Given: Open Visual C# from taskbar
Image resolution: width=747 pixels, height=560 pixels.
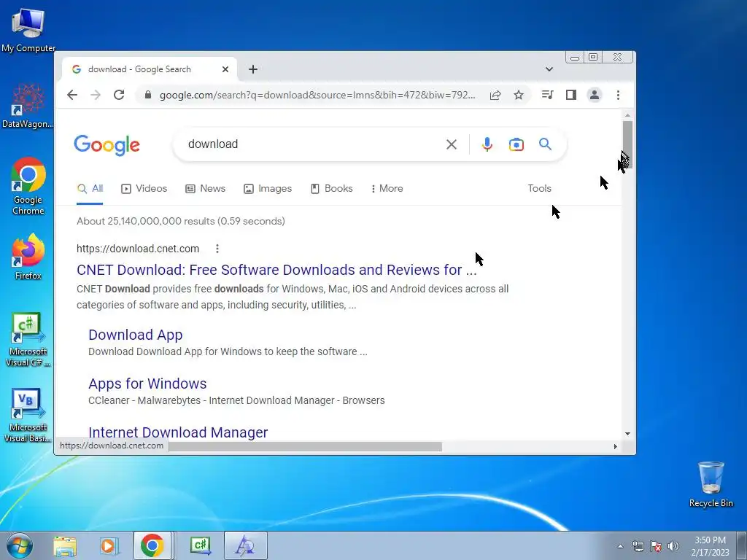Looking at the screenshot, I should (200, 545).
